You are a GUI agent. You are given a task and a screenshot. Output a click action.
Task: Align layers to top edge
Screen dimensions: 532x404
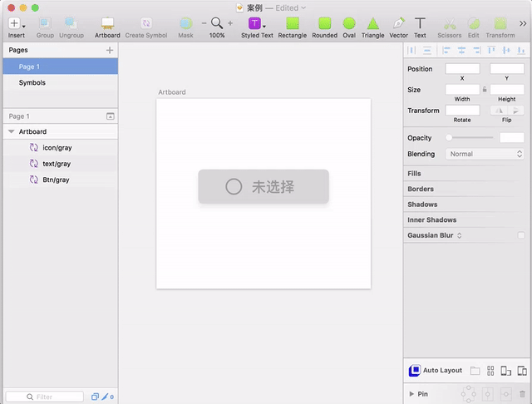(491, 51)
